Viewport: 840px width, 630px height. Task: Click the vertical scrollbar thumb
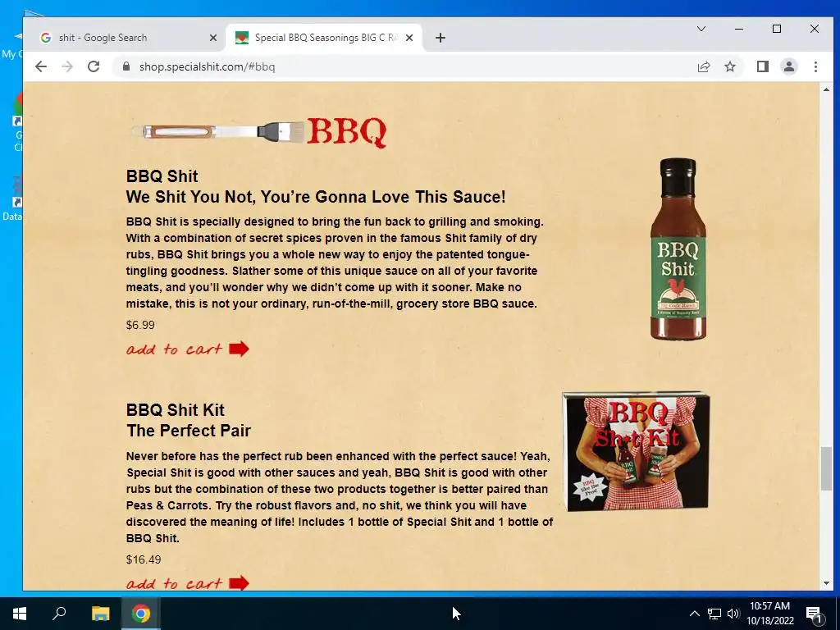[x=826, y=468]
